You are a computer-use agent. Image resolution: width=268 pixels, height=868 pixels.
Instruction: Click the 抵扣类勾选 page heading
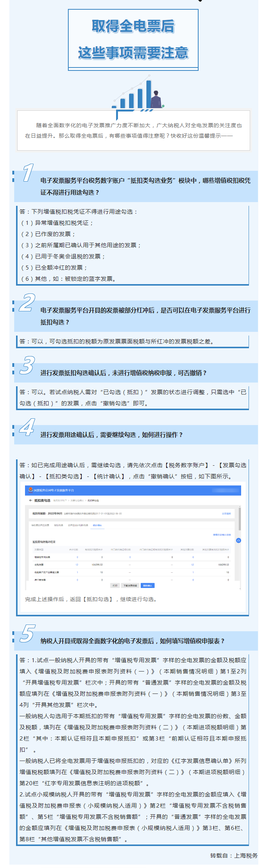(x=42, y=500)
